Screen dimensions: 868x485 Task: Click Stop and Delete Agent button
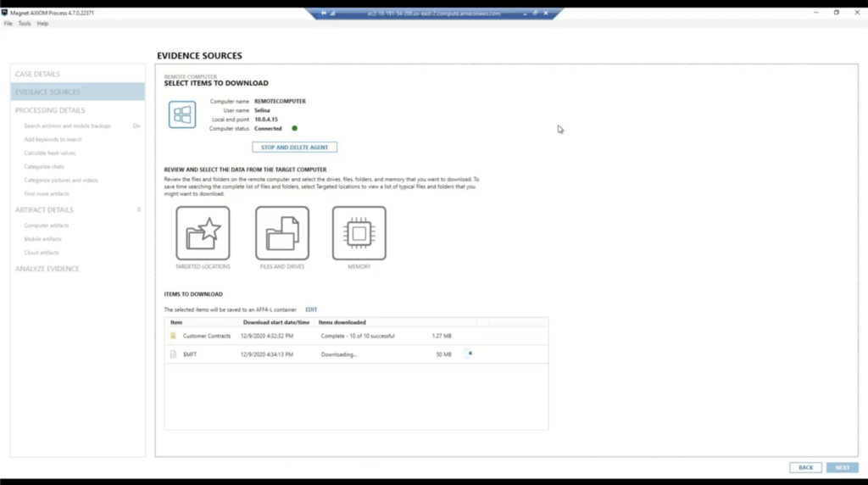[x=294, y=148]
